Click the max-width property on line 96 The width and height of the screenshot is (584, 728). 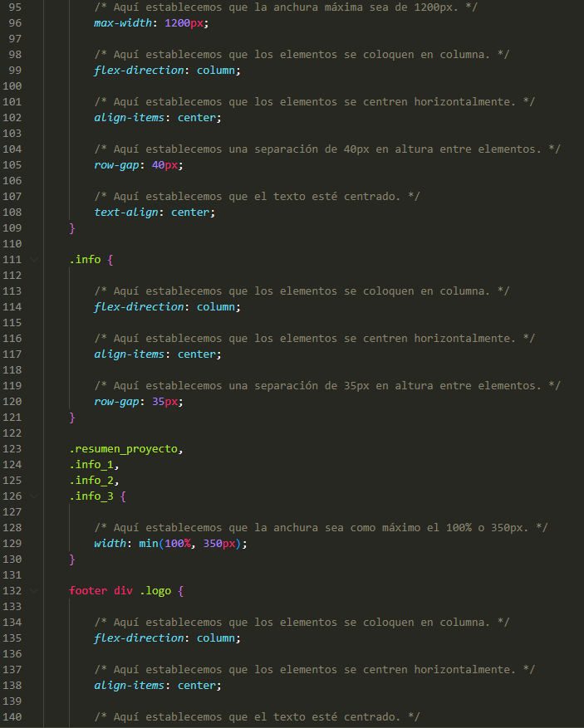pos(123,23)
